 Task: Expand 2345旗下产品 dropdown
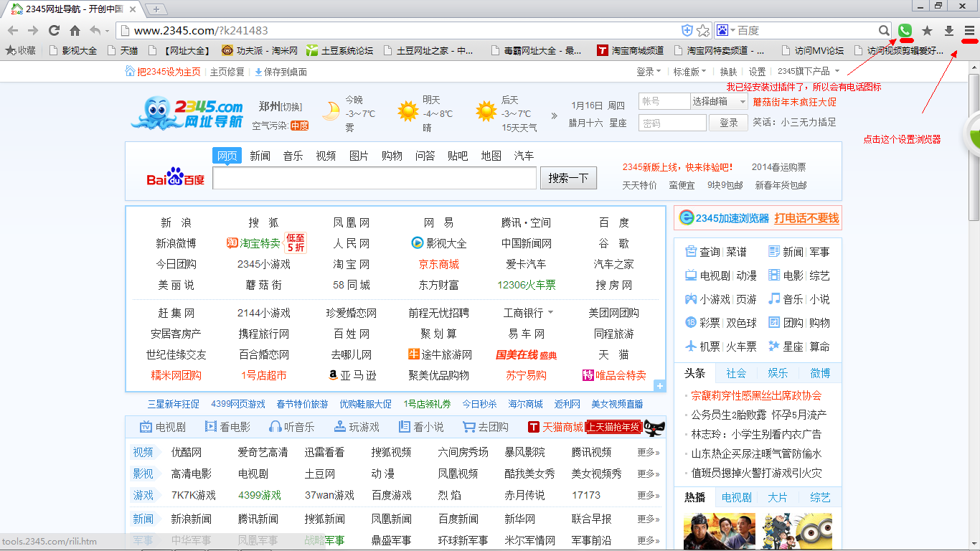click(x=809, y=72)
